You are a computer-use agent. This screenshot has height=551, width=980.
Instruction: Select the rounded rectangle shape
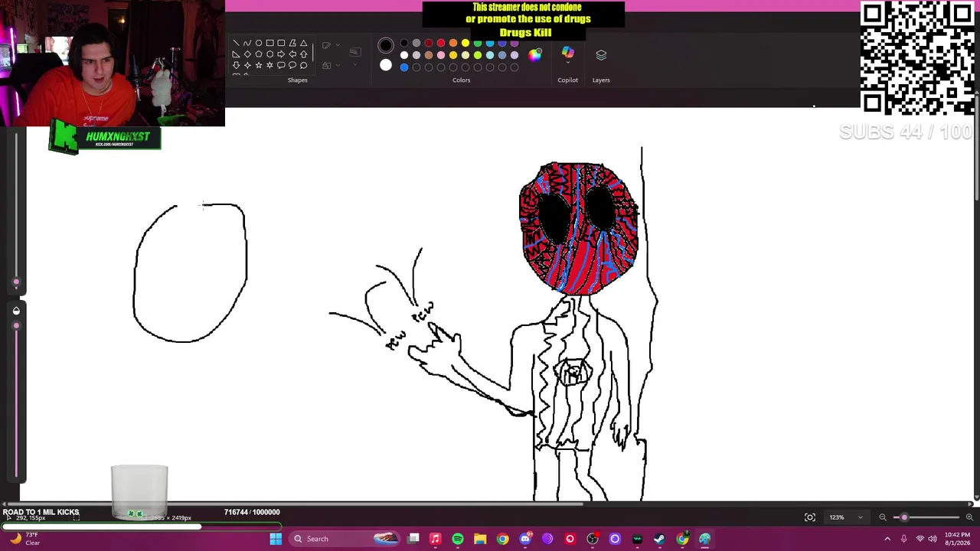tap(281, 43)
